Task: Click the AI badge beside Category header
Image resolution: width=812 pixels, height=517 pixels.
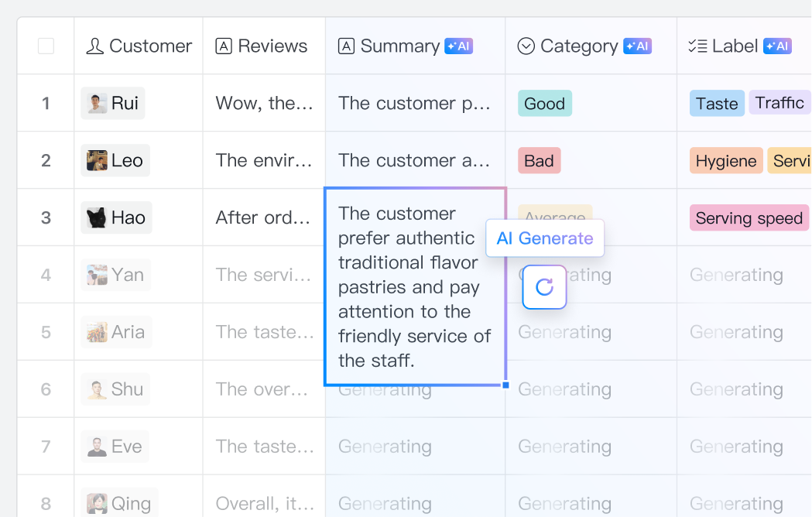Action: click(x=637, y=46)
